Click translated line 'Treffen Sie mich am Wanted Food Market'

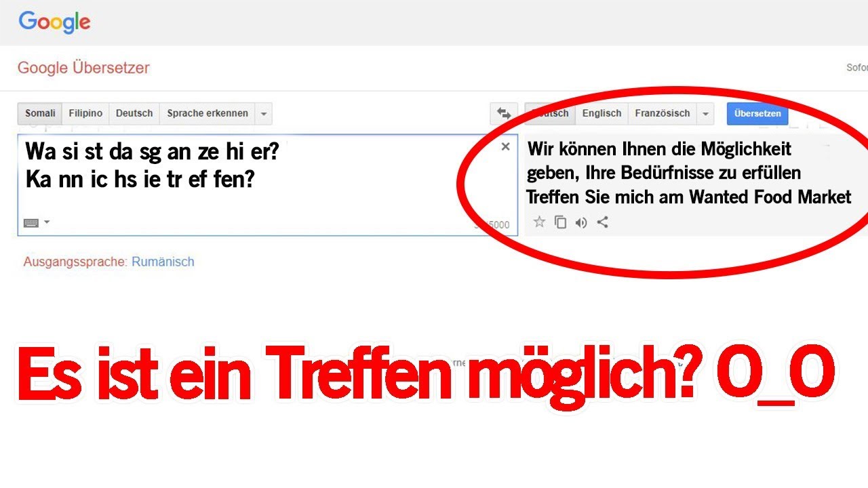click(688, 197)
